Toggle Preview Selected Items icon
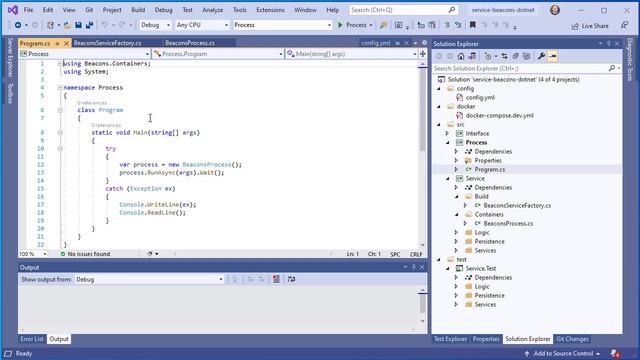This screenshot has width=640, height=360. click(x=553, y=56)
